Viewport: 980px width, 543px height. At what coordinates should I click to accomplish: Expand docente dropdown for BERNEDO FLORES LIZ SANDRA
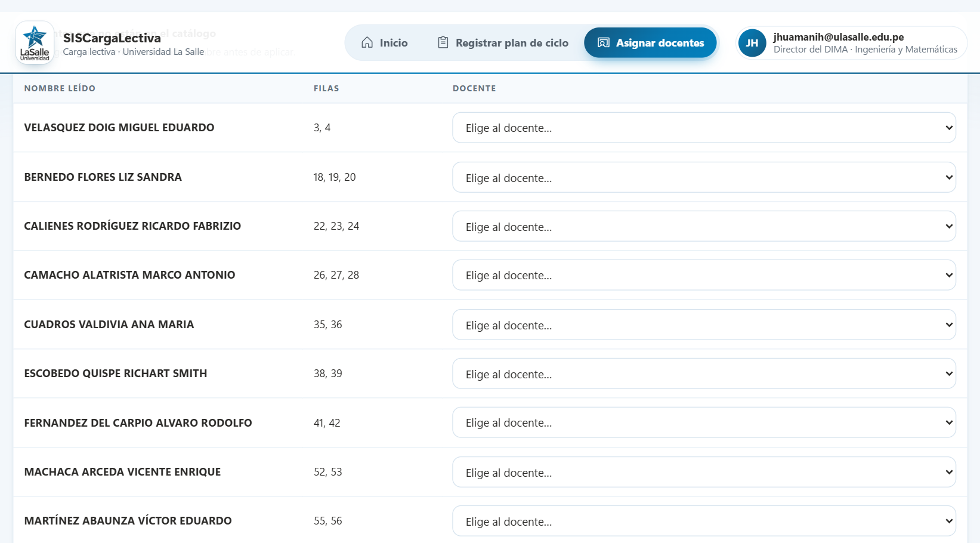coord(704,177)
